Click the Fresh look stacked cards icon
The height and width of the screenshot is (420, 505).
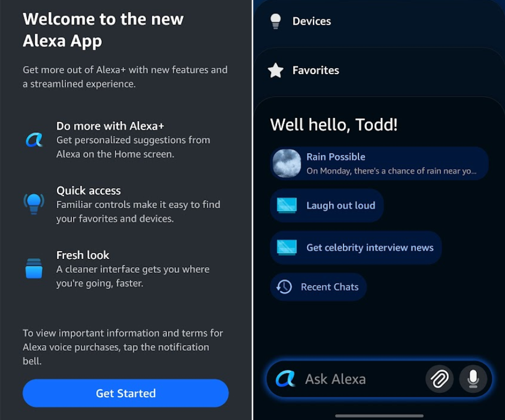(x=34, y=268)
